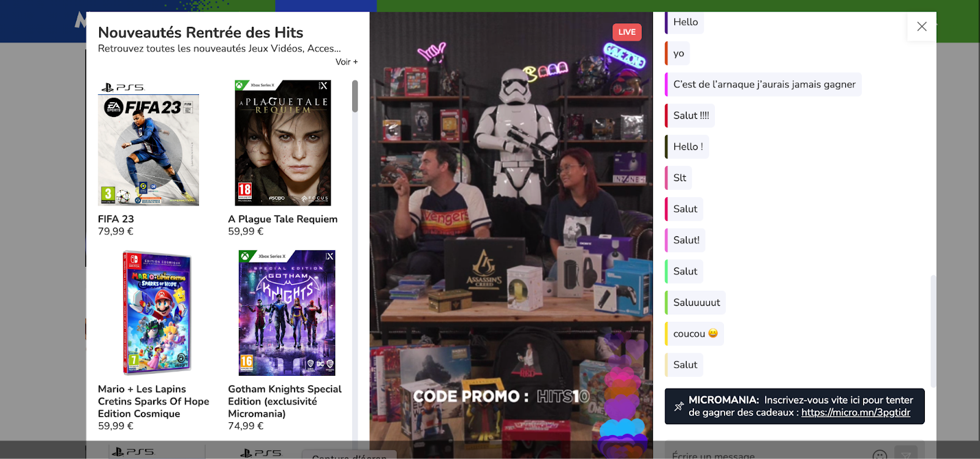Viewport: 980px width, 459px height.
Task: Click the Retrouvez toutes les nouveautés description
Action: coord(219,48)
